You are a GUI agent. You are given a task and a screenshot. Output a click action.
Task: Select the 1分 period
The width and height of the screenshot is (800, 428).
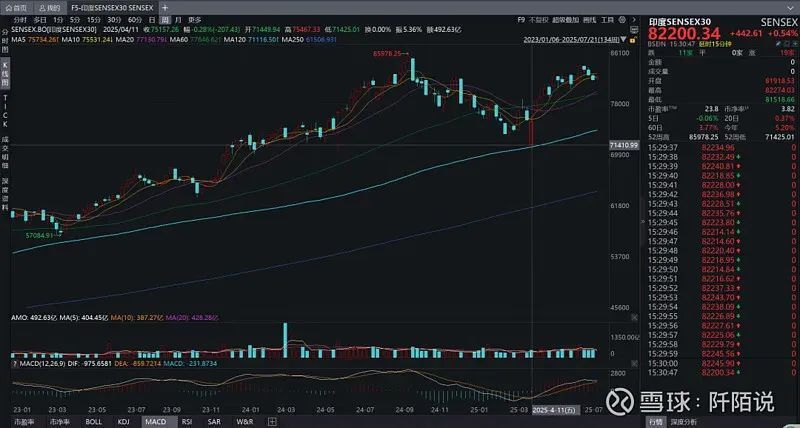click(x=58, y=20)
